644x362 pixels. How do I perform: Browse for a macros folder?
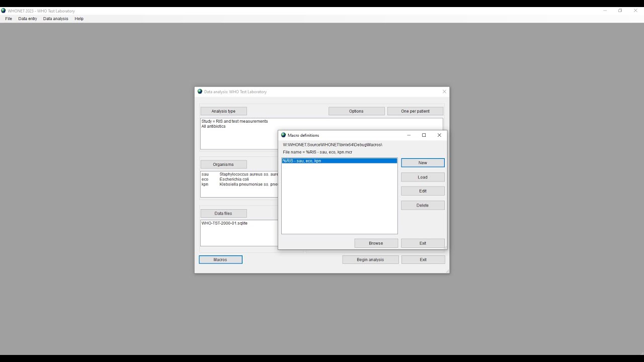tap(376, 243)
